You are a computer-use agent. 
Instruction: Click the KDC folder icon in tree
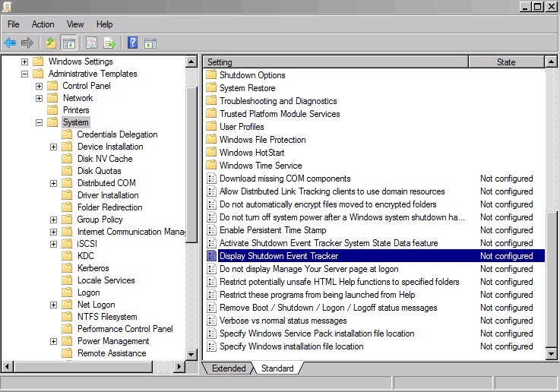coord(67,255)
